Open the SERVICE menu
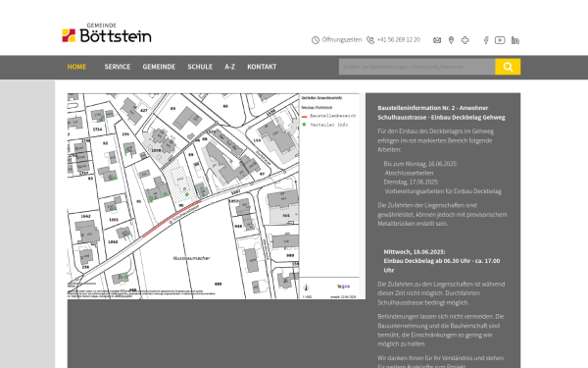 [118, 67]
